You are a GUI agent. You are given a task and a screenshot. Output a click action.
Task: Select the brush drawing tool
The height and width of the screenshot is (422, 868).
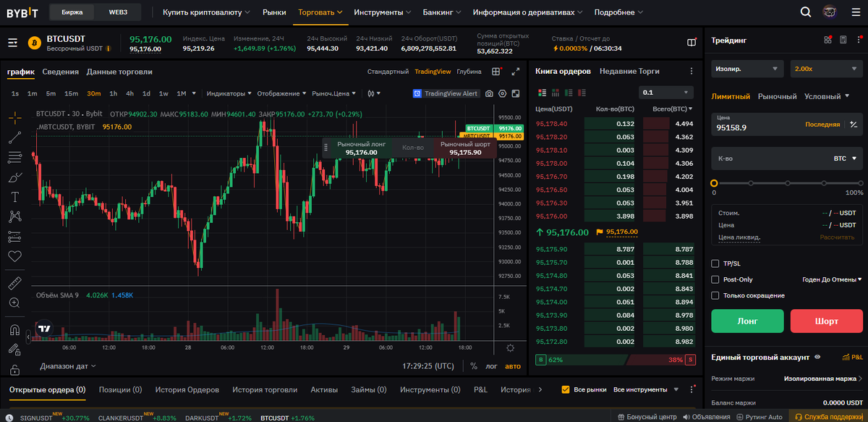coord(15,177)
